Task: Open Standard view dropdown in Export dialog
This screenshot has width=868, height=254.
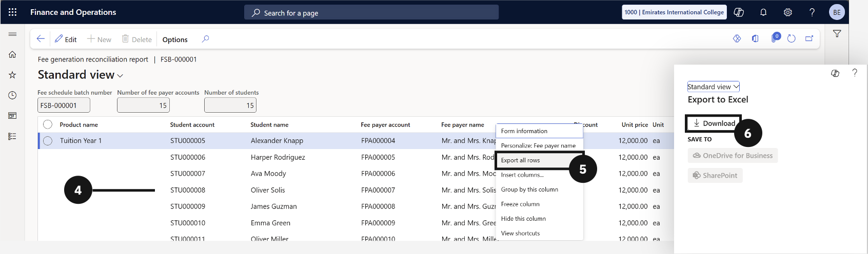Action: (x=713, y=87)
